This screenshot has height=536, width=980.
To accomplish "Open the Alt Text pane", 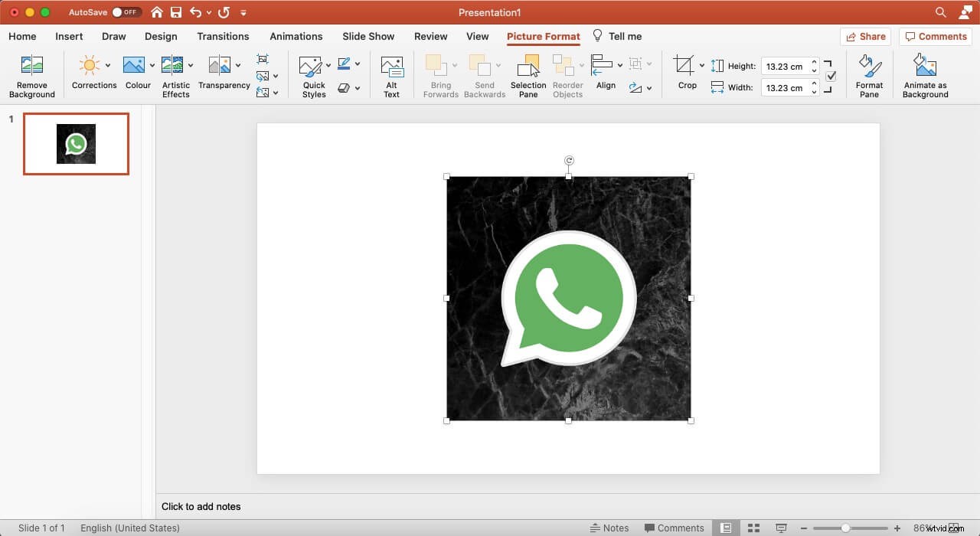I will [392, 74].
